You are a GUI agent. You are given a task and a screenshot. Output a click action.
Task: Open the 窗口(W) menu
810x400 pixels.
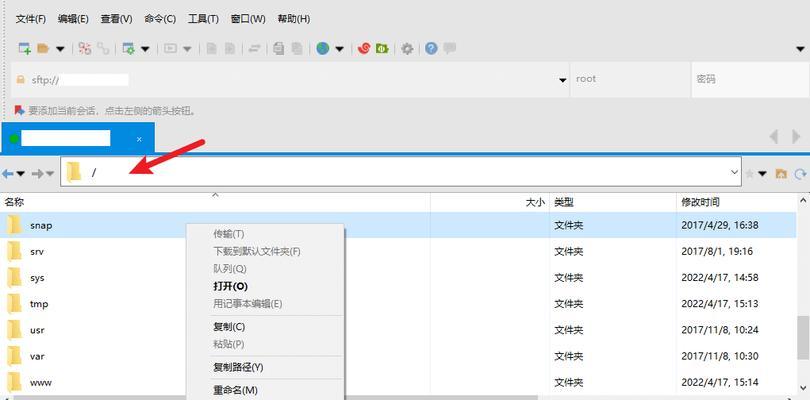click(248, 19)
